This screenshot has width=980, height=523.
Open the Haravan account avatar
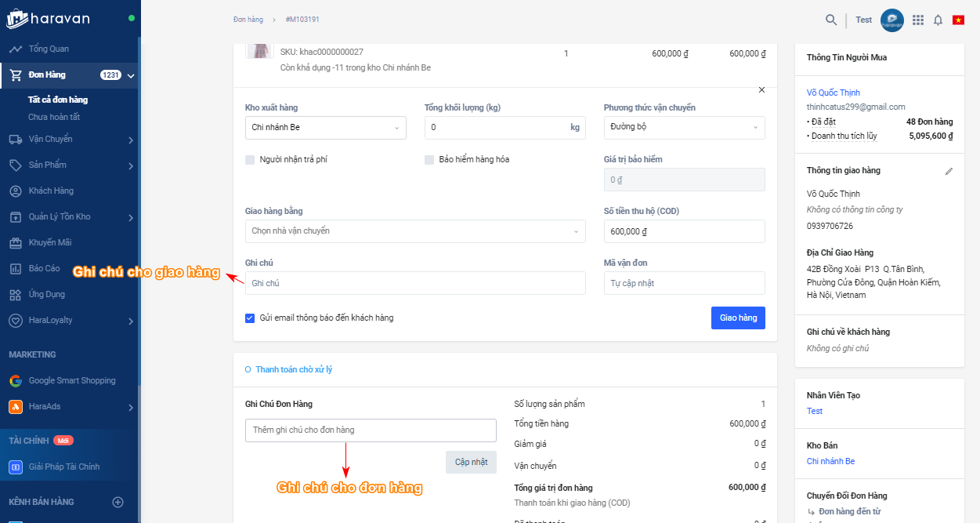click(x=891, y=20)
